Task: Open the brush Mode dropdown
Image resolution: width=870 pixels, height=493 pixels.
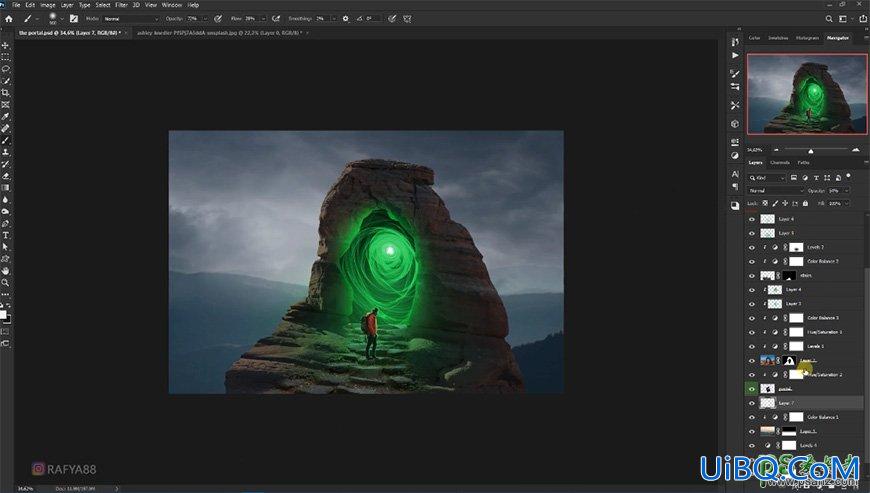Action: (x=131, y=18)
